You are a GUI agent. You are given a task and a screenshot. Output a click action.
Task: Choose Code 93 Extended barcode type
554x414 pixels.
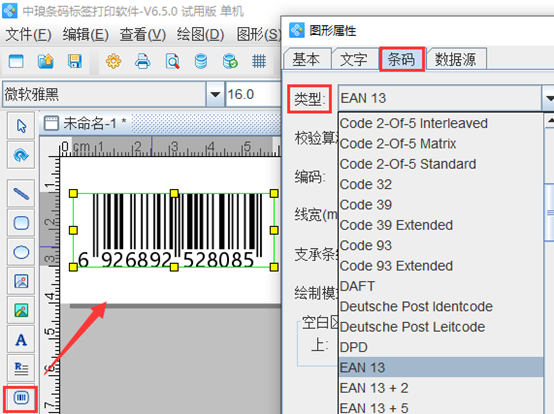pyautogui.click(x=441, y=266)
